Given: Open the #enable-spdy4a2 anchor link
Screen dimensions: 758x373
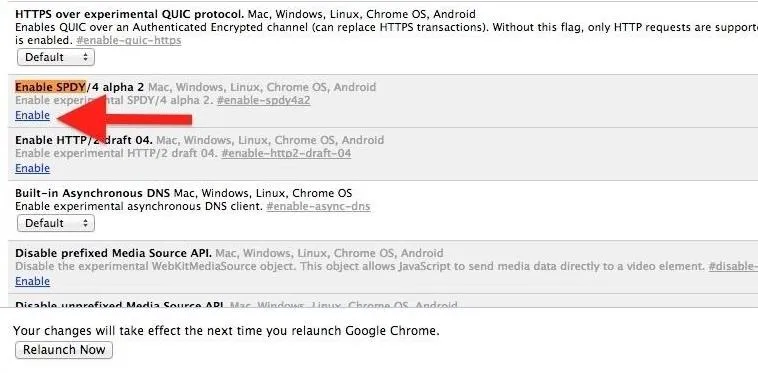Looking at the screenshot, I should point(263,100).
